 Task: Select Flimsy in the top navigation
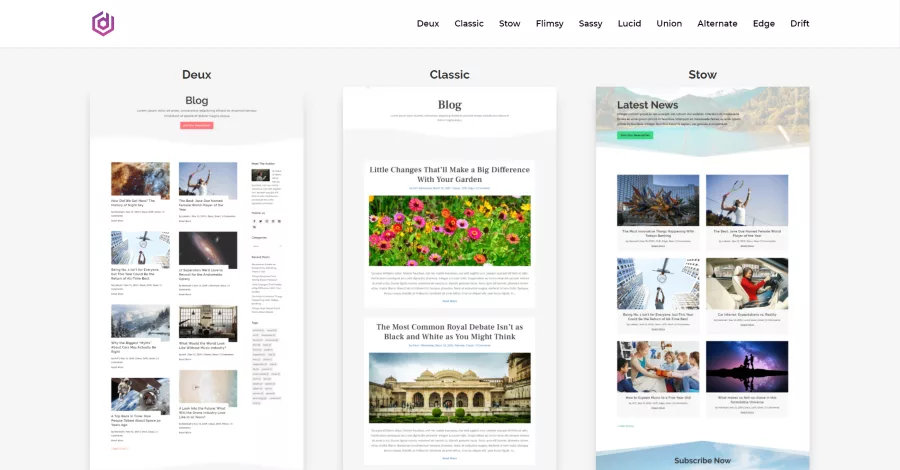tap(549, 24)
